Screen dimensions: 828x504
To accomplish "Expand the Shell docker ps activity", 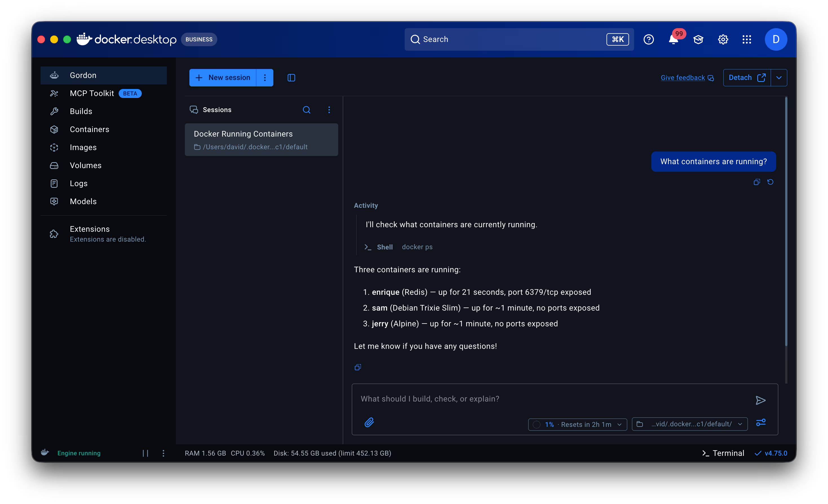I will (398, 247).
